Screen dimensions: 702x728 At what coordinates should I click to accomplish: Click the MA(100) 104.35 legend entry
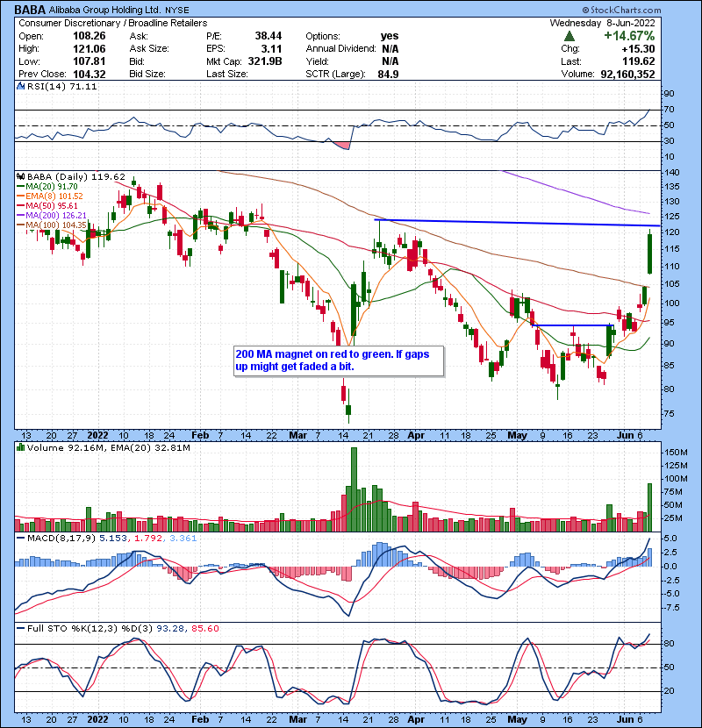(x=52, y=225)
